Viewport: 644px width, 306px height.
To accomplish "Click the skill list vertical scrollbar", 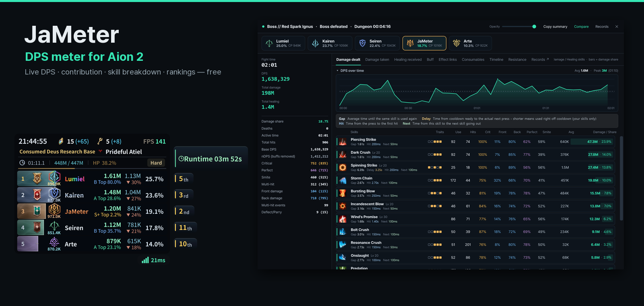I will [x=621, y=178].
